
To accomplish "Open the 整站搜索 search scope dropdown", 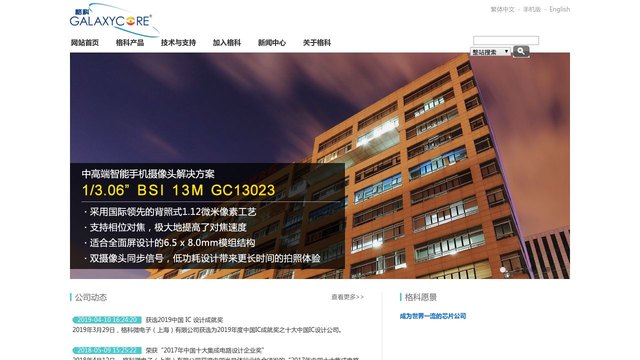I will (490, 52).
